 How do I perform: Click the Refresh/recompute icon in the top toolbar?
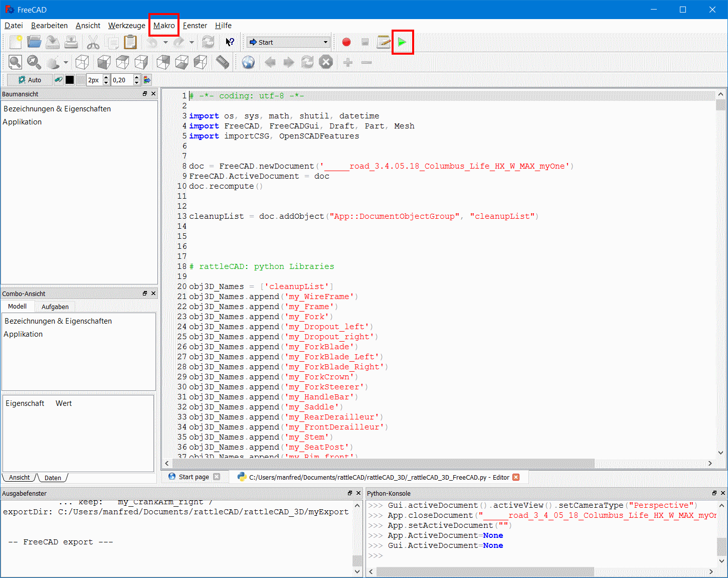(208, 42)
